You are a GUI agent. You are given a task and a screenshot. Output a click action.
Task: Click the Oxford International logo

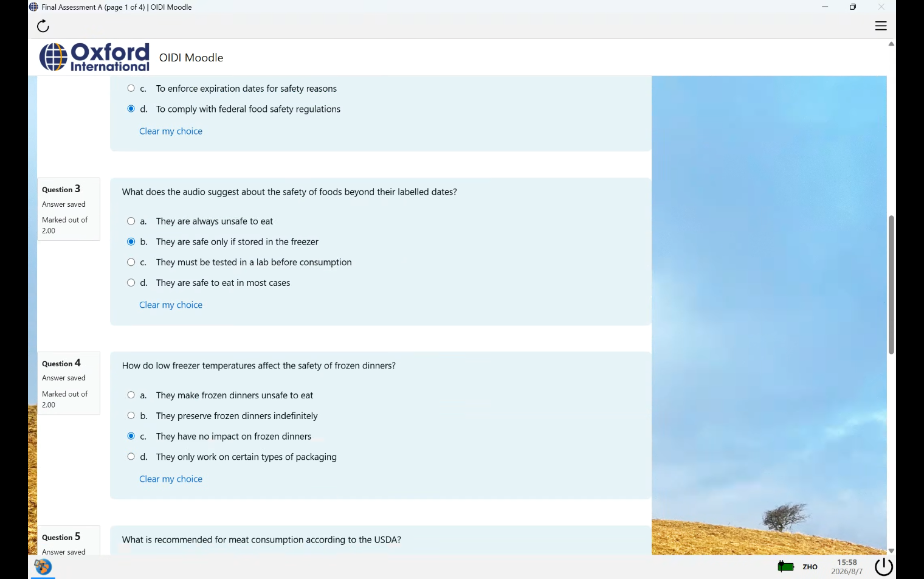pyautogui.click(x=94, y=57)
